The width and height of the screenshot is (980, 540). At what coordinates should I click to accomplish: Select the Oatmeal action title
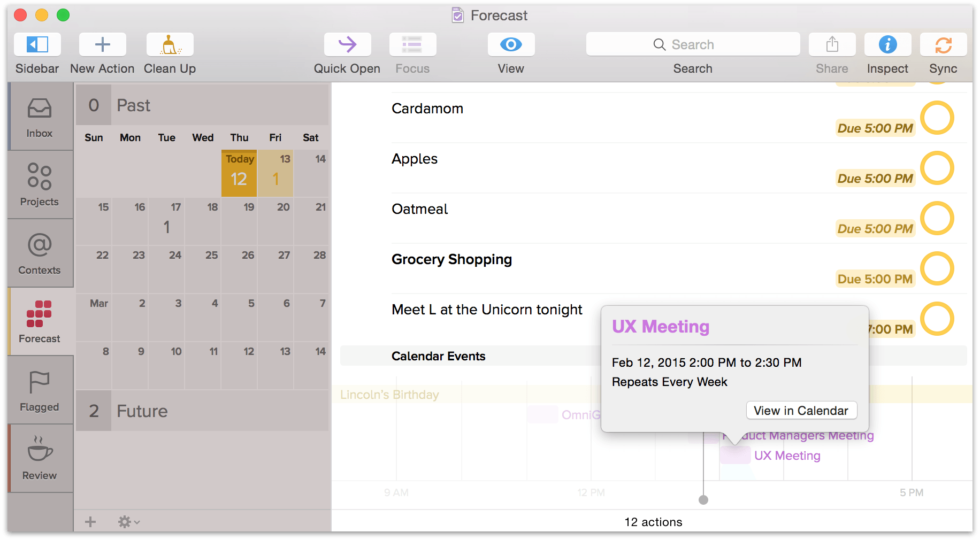click(x=420, y=209)
